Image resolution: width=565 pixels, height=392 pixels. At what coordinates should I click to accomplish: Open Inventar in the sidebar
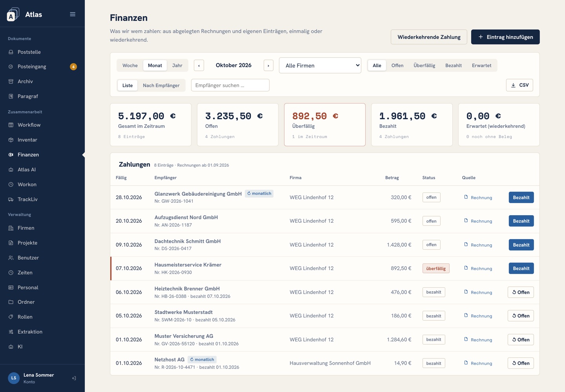[42, 140]
